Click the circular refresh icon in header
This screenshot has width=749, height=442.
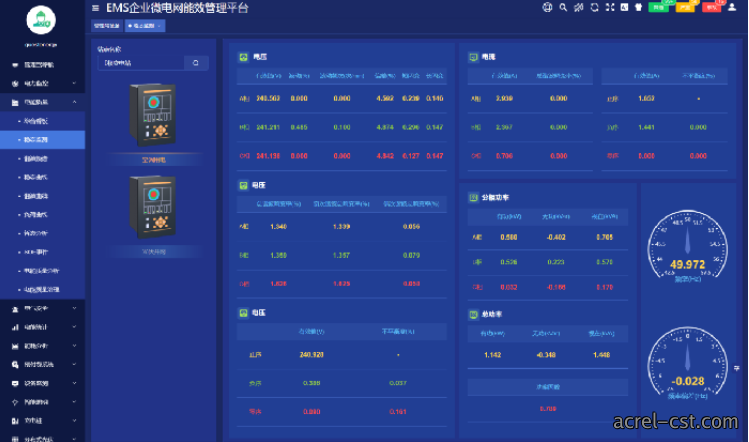(x=594, y=7)
